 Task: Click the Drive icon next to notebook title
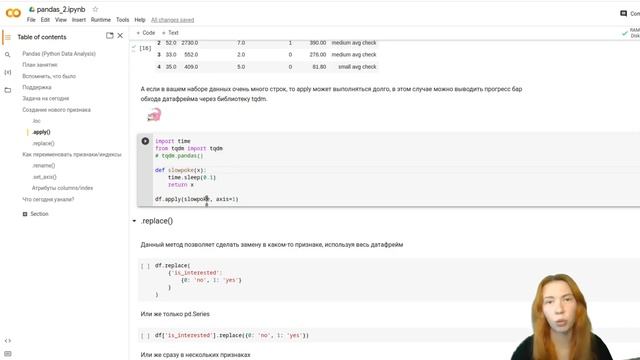[31, 9]
